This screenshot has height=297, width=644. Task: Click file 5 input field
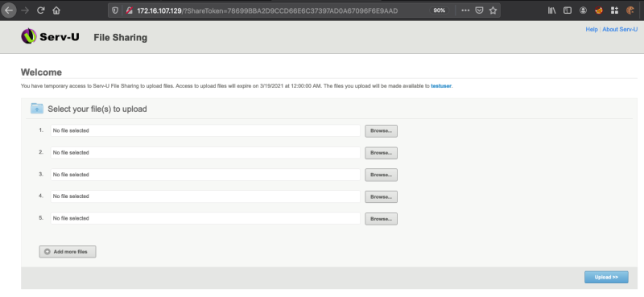(x=205, y=218)
